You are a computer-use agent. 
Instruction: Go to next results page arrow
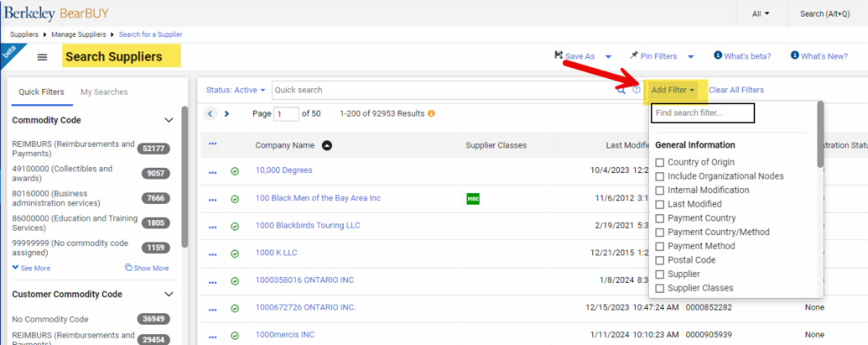click(x=226, y=114)
